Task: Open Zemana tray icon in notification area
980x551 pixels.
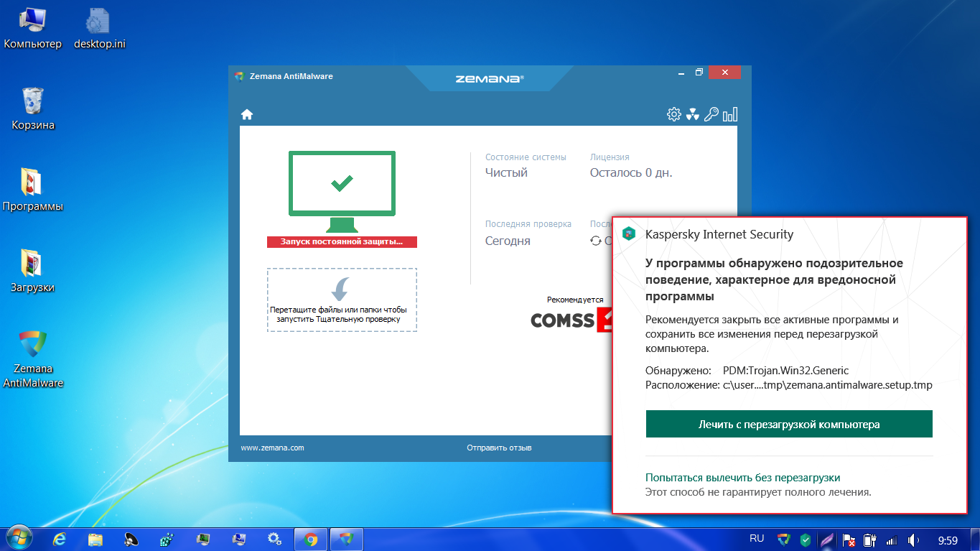Action: [x=784, y=539]
